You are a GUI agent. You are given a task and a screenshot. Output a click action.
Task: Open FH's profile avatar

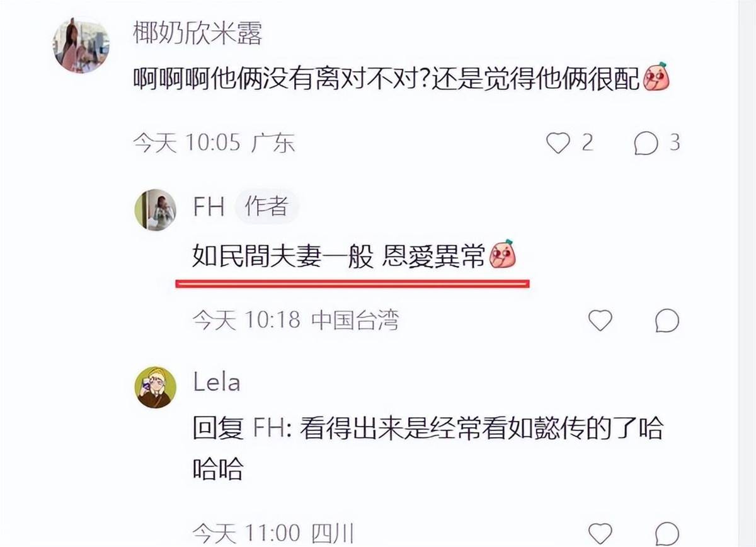click(x=156, y=209)
